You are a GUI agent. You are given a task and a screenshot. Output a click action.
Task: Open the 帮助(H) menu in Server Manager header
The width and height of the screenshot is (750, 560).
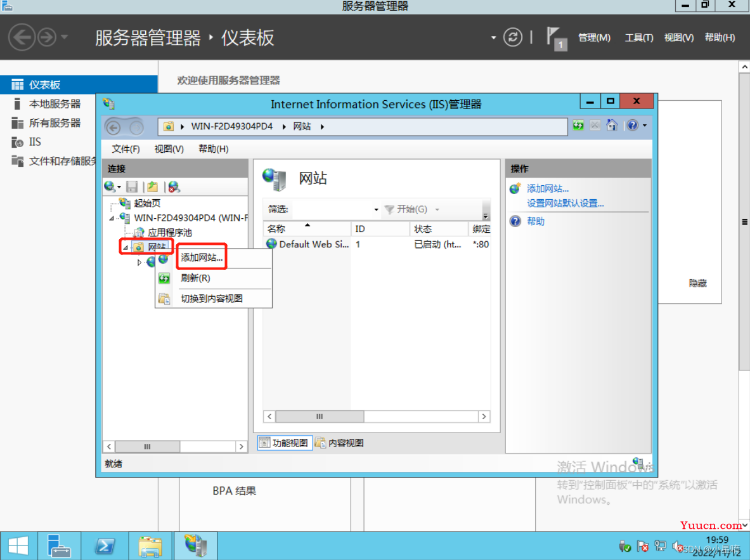tap(720, 37)
